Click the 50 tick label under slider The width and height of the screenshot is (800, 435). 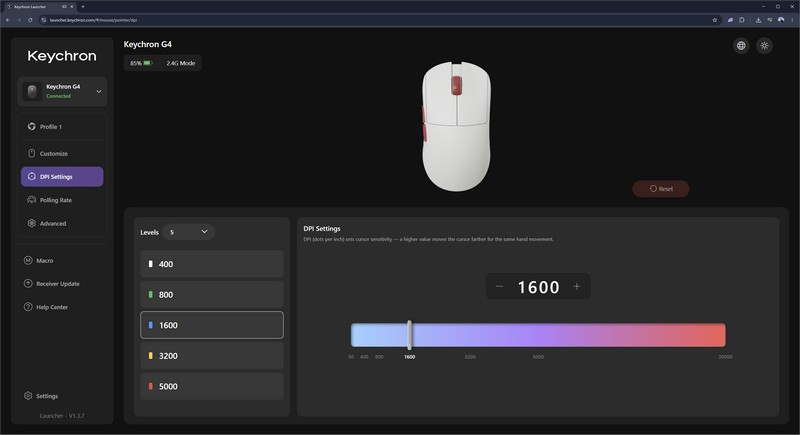(x=351, y=357)
